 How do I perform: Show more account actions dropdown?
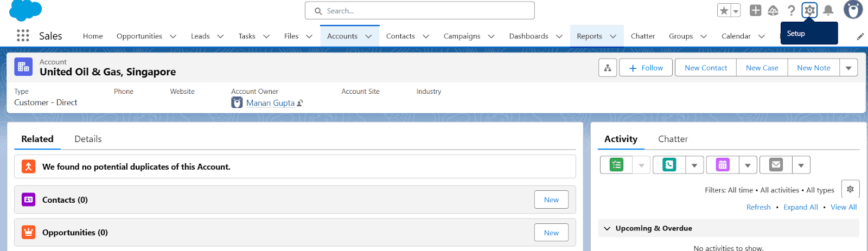click(x=848, y=68)
